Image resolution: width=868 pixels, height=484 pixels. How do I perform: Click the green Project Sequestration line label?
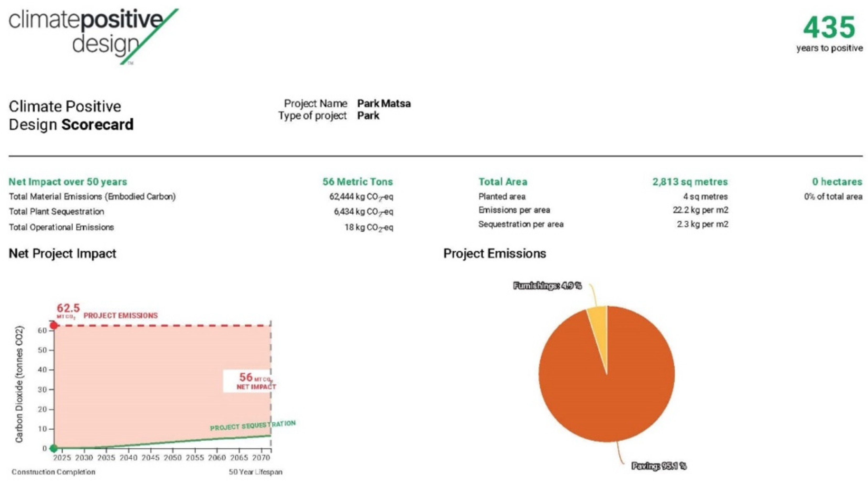tap(253, 426)
